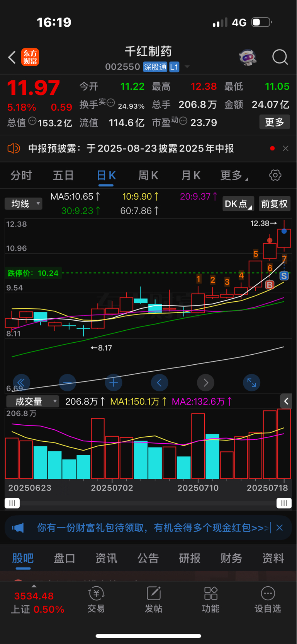Expand 上证 index ticker at bottom
This screenshot has width=297, height=644.
tap(37, 602)
